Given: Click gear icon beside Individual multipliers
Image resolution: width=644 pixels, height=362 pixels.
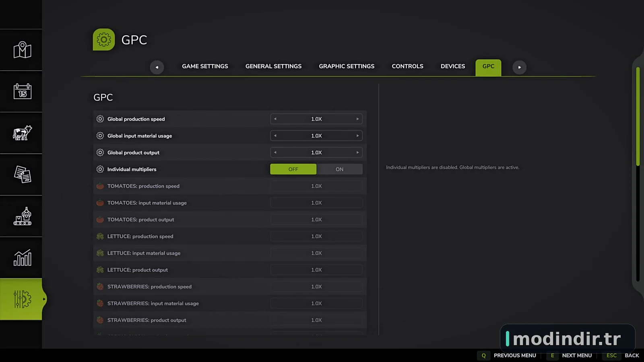Looking at the screenshot, I should tap(100, 169).
